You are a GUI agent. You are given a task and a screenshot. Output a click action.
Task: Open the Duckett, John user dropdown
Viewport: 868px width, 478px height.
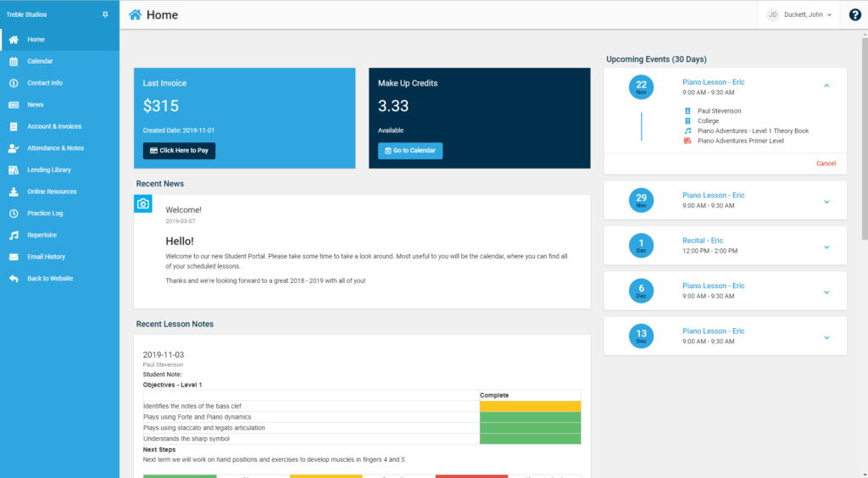tap(799, 15)
